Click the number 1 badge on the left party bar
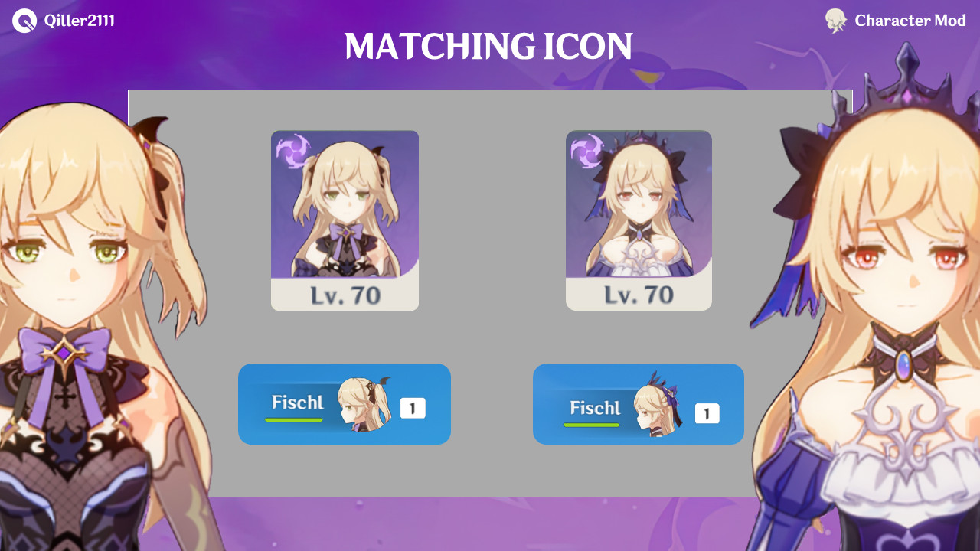980x551 pixels. (x=413, y=409)
